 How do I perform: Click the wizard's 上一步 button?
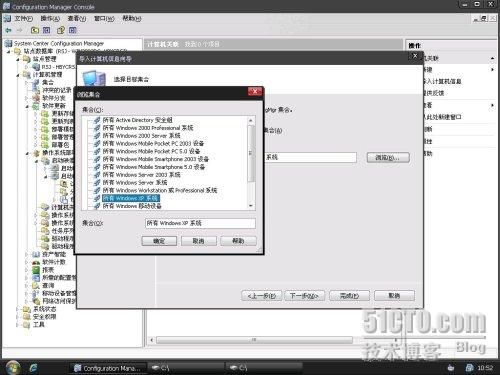click(262, 295)
